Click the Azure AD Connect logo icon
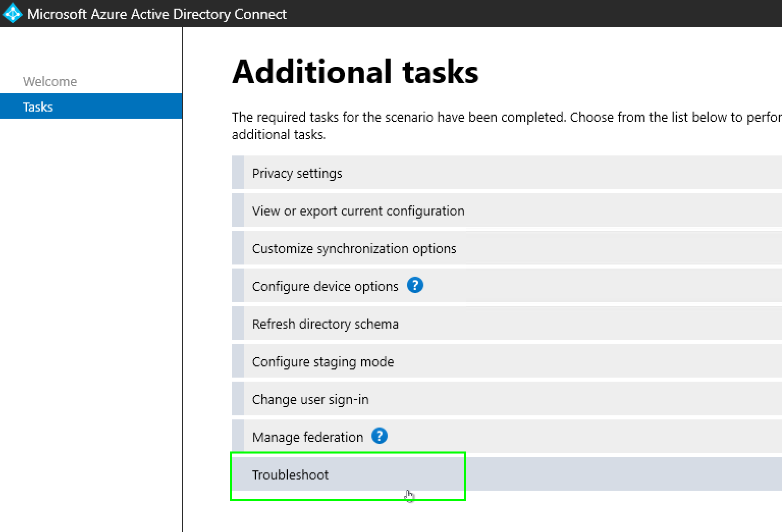 pyautogui.click(x=12, y=13)
